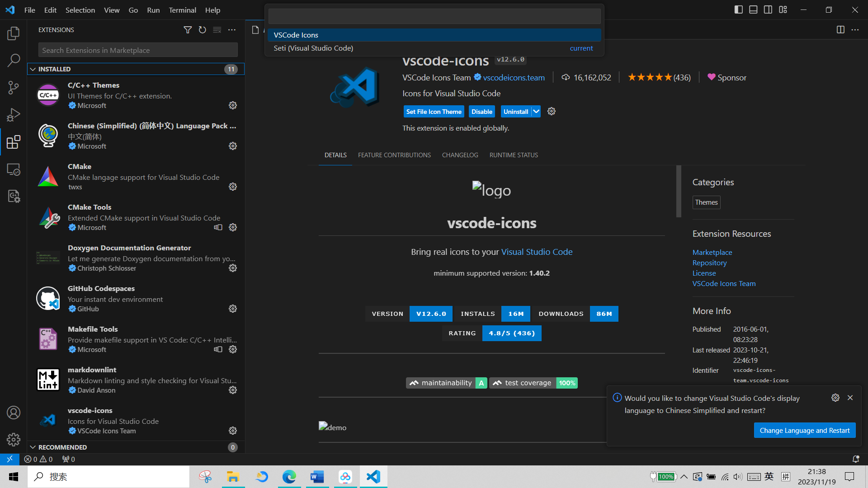
Task: Focus the Search Extensions in Marketplace field
Action: pyautogui.click(x=138, y=50)
